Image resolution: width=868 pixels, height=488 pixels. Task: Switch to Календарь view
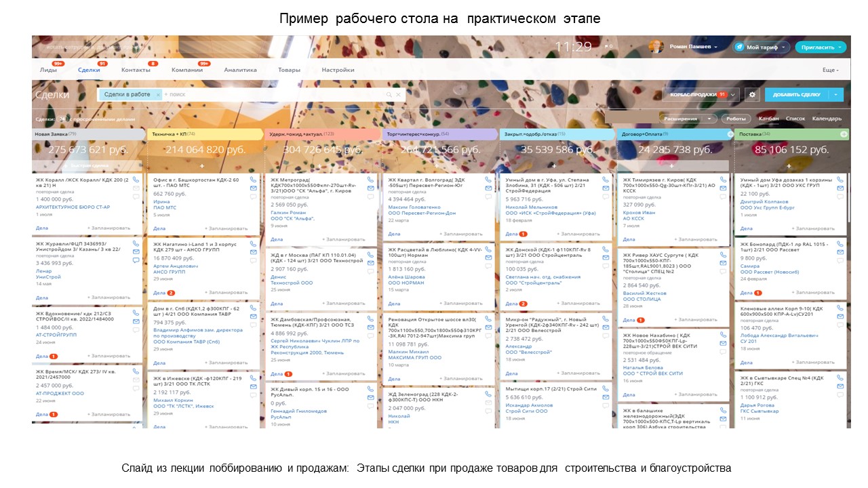(827, 119)
